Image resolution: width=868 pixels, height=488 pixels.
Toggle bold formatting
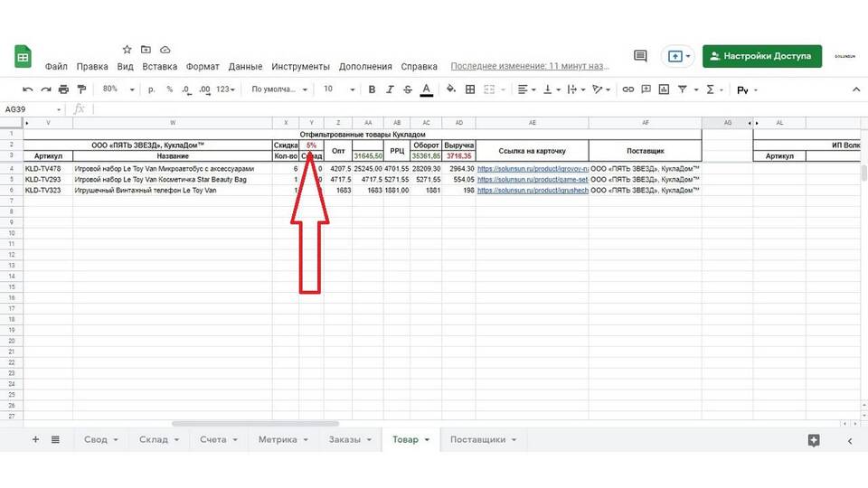(372, 89)
